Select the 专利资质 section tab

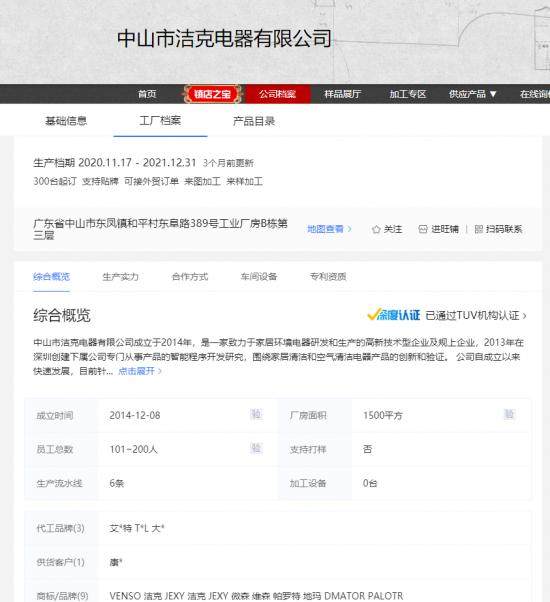pos(328,276)
